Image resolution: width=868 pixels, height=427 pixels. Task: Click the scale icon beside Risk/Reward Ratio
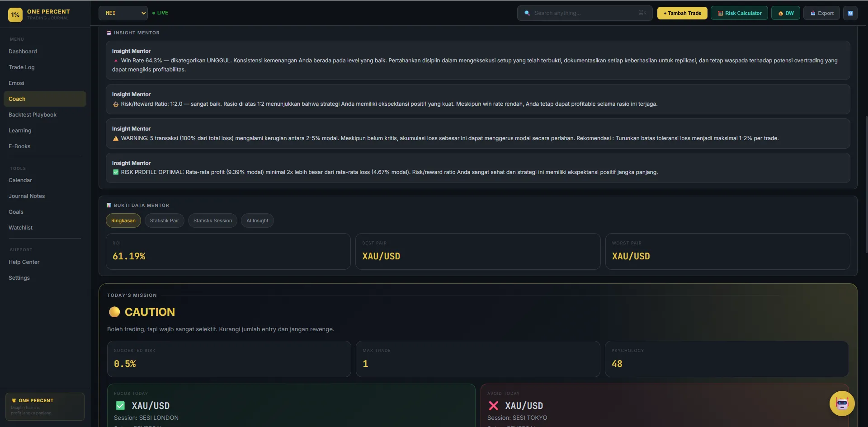click(116, 104)
